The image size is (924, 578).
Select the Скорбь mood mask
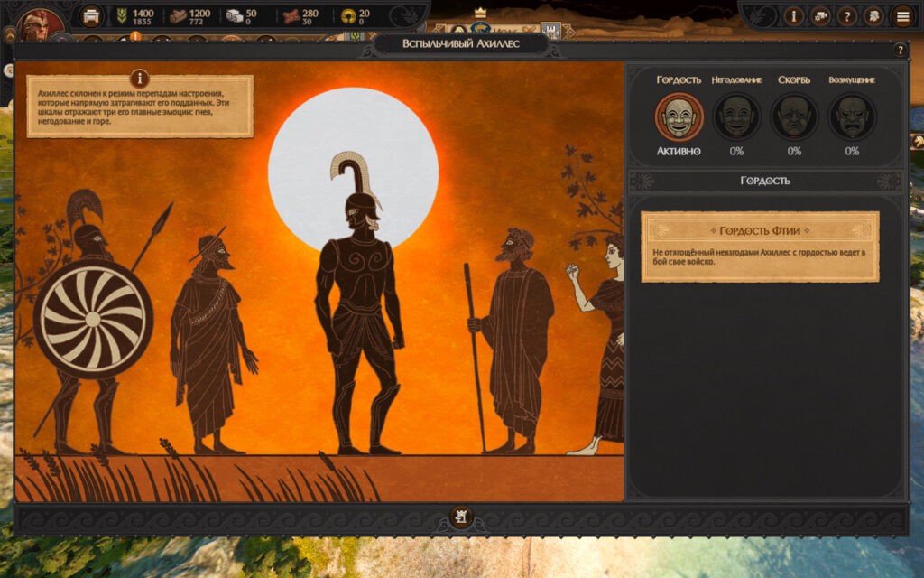pos(794,117)
